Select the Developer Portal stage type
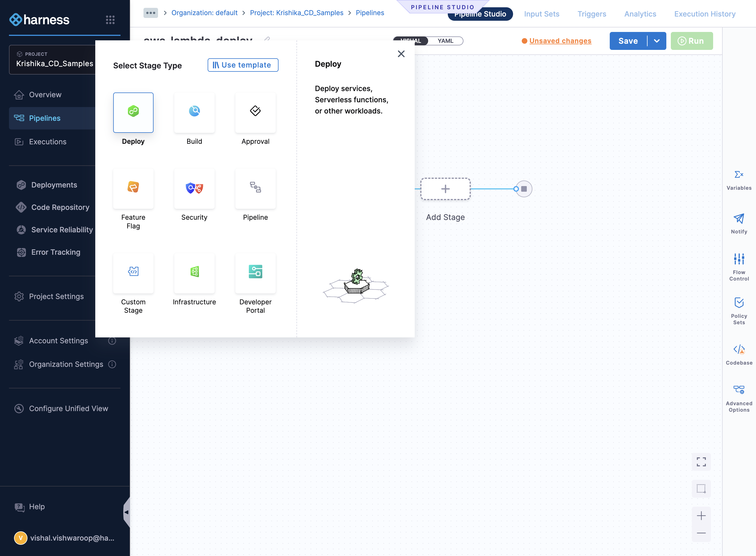This screenshot has height=556, width=756. pyautogui.click(x=255, y=273)
